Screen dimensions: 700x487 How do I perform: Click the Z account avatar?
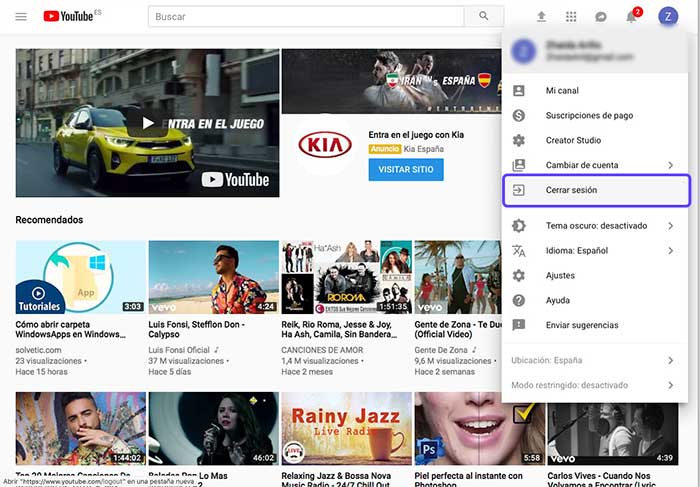click(668, 17)
